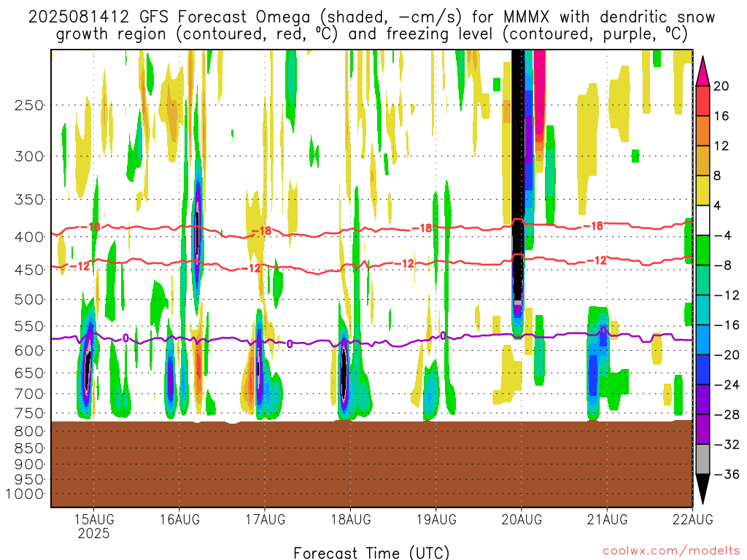Click the 12 value label on the color bar

click(721, 146)
